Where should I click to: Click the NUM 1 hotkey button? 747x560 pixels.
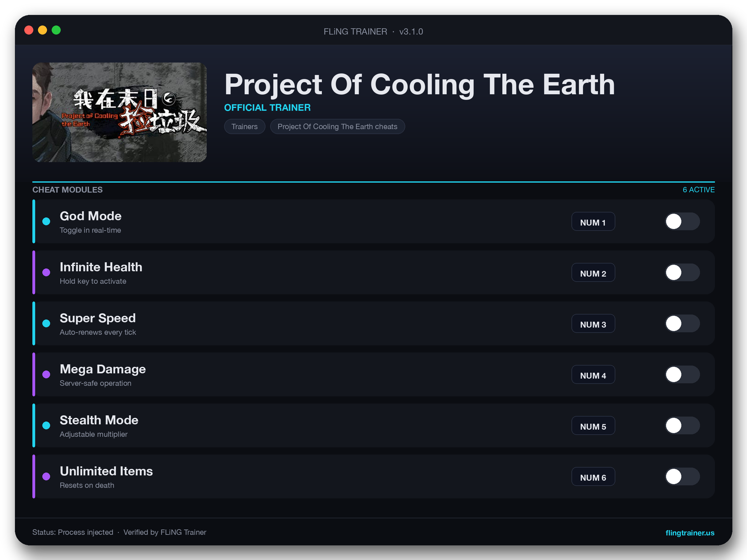point(593,222)
